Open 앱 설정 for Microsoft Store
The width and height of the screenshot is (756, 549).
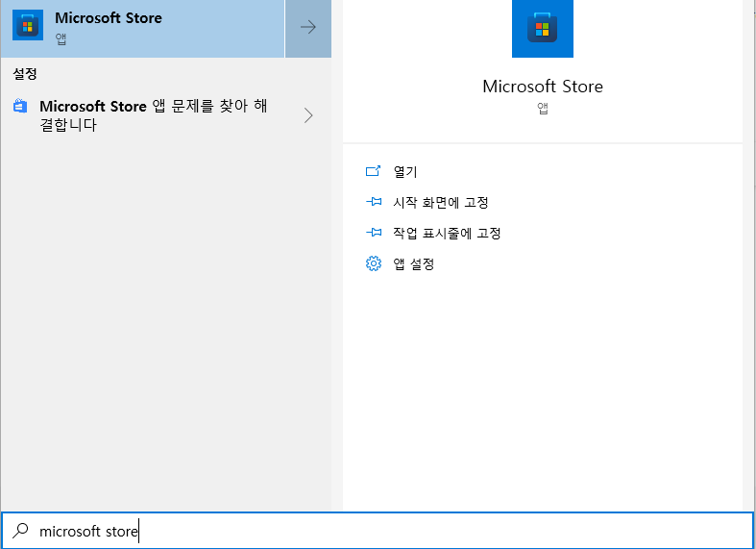(414, 263)
